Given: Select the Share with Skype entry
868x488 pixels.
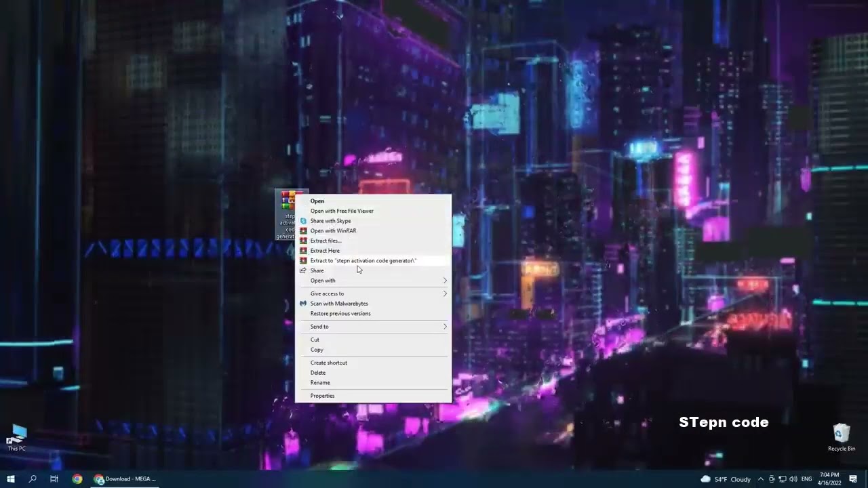Looking at the screenshot, I should pos(373,221).
